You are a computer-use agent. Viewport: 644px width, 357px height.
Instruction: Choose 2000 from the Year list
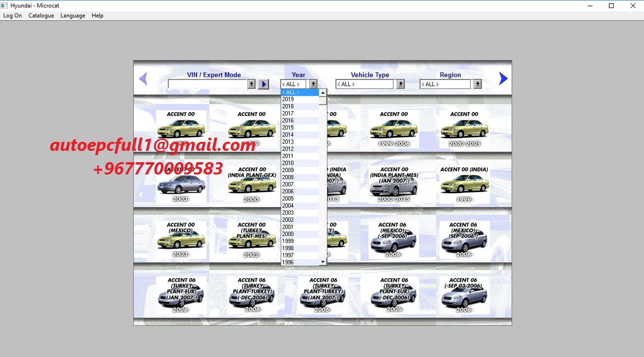tap(300, 235)
